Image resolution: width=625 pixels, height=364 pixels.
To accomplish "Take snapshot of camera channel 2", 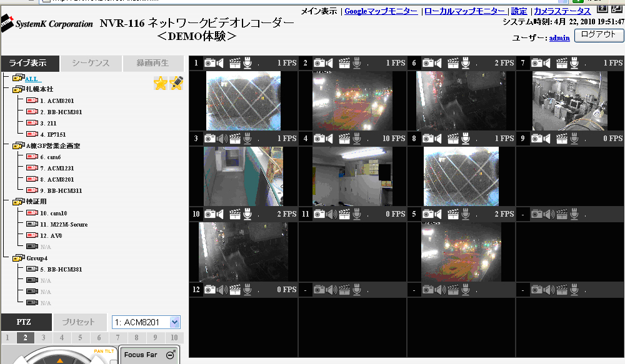I will [319, 63].
